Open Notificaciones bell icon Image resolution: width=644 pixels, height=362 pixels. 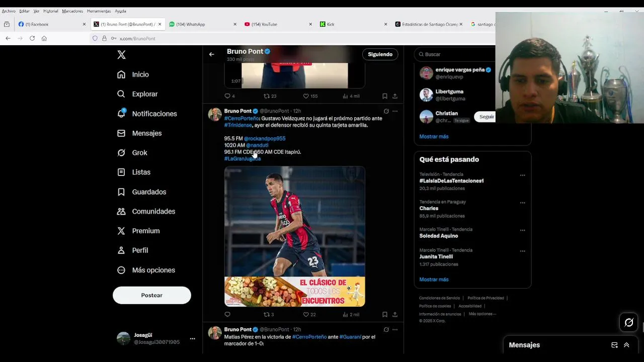tap(121, 114)
